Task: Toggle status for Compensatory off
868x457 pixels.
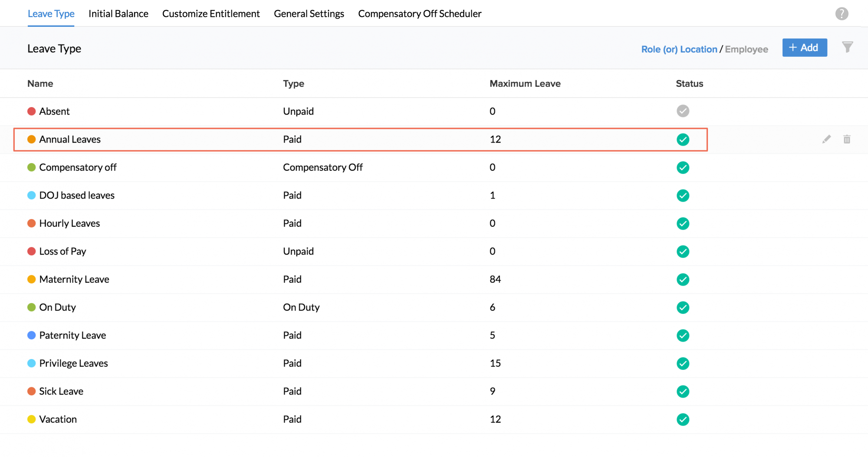Action: (x=683, y=167)
